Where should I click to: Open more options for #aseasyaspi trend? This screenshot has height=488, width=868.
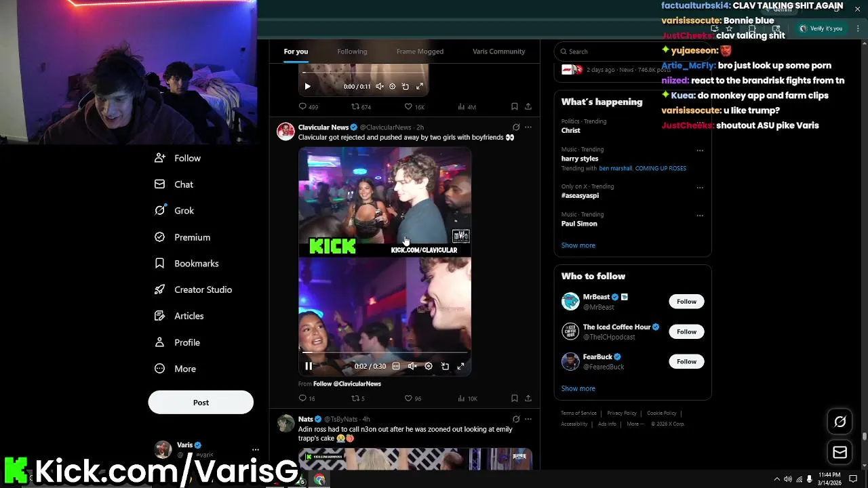[700, 188]
